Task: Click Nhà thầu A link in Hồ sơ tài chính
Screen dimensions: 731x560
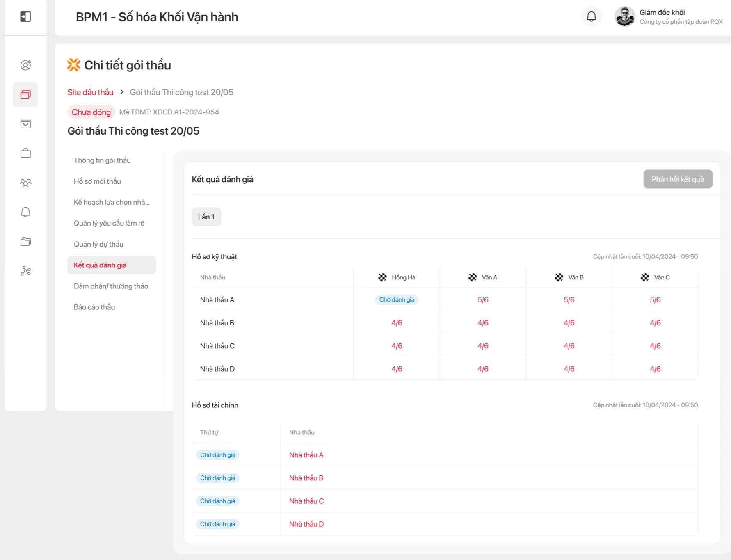Action: (306, 455)
